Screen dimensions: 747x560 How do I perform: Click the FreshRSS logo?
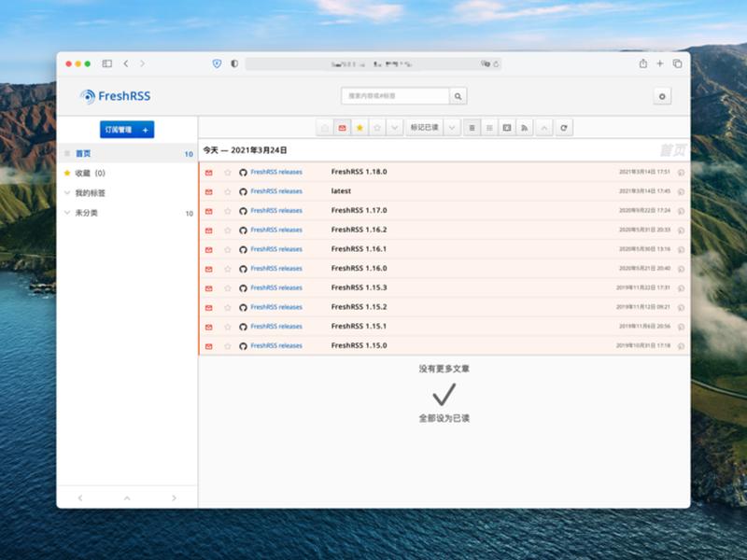tap(115, 96)
